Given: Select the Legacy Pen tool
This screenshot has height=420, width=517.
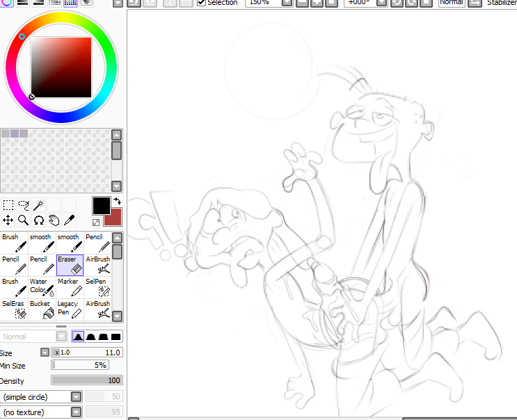Looking at the screenshot, I should pyautogui.click(x=70, y=309).
